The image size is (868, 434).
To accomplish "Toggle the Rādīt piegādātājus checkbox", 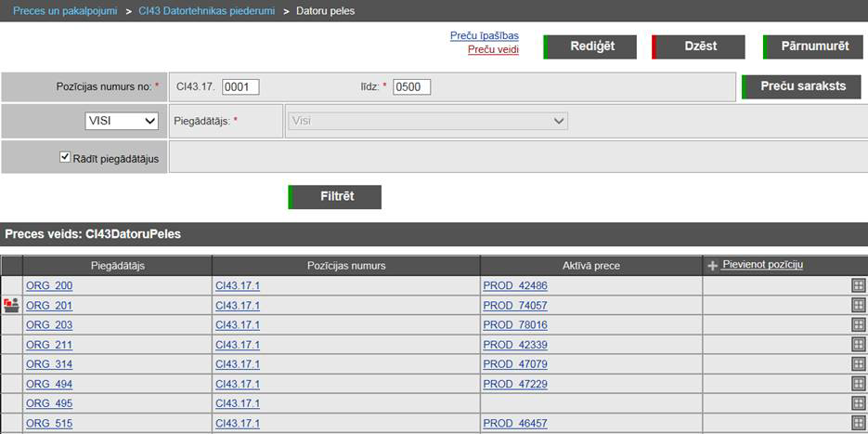I will [x=65, y=158].
